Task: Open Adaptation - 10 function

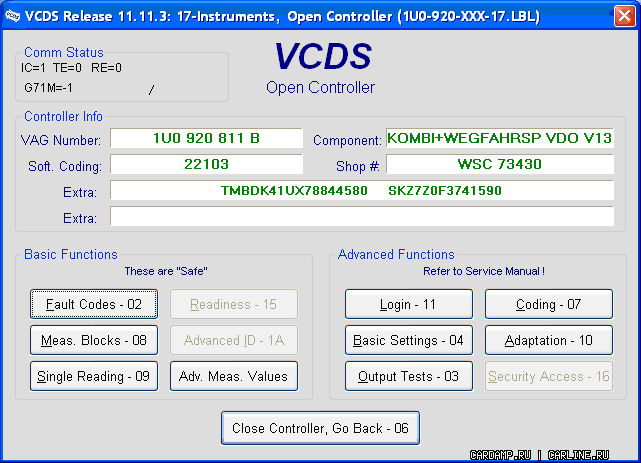Action: 549,340
